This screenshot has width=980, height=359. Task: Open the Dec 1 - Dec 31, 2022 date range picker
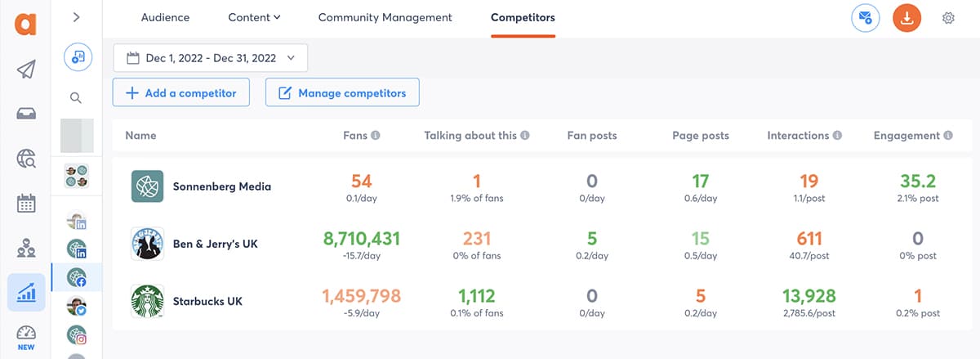click(x=210, y=58)
